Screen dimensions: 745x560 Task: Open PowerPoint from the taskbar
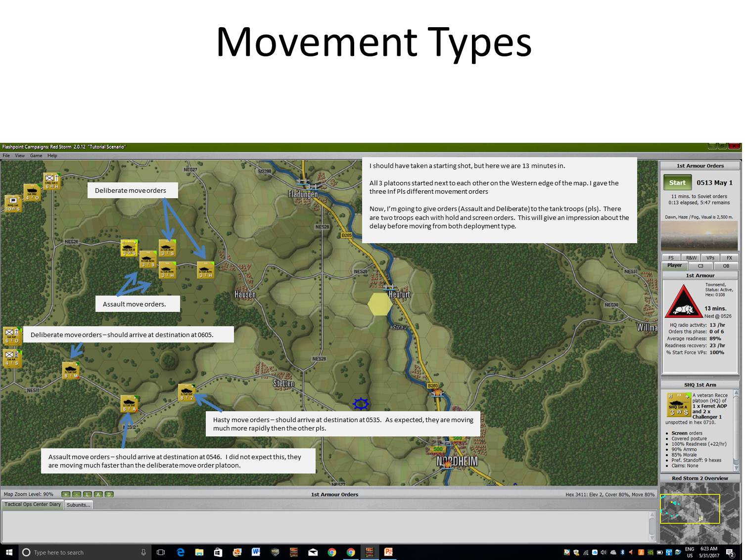click(388, 552)
